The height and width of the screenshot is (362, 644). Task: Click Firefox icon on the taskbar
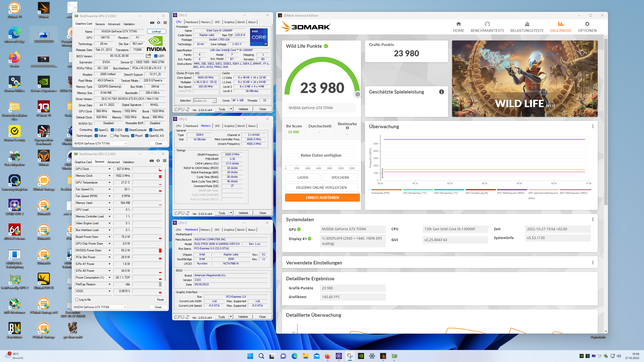tap(328, 356)
